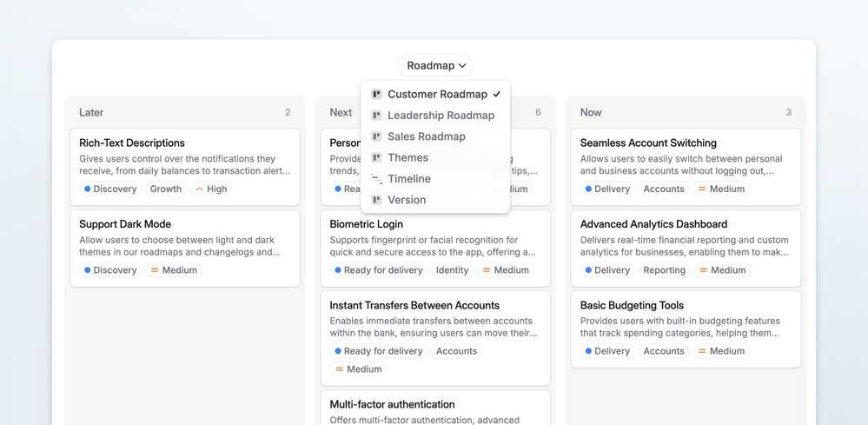Click board icon beside Version

376,200
